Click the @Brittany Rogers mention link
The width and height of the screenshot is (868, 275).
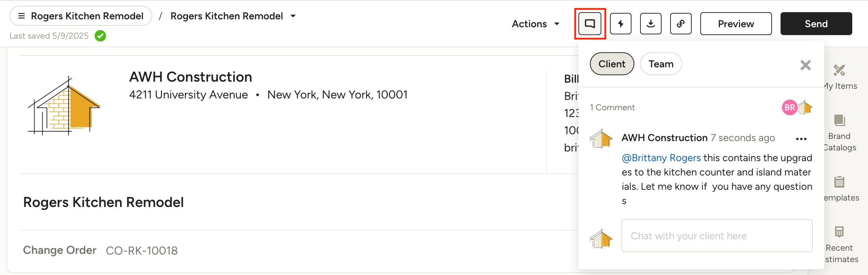661,158
